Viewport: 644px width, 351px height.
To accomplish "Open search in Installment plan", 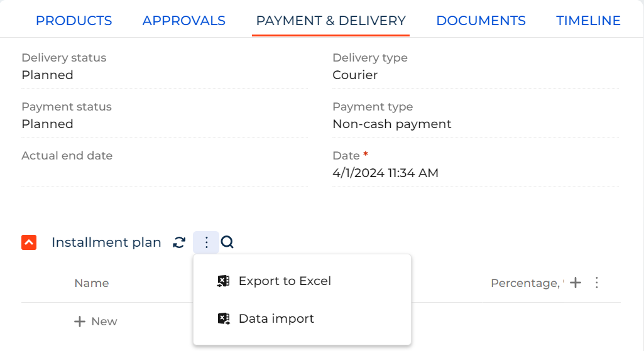I will (x=227, y=242).
